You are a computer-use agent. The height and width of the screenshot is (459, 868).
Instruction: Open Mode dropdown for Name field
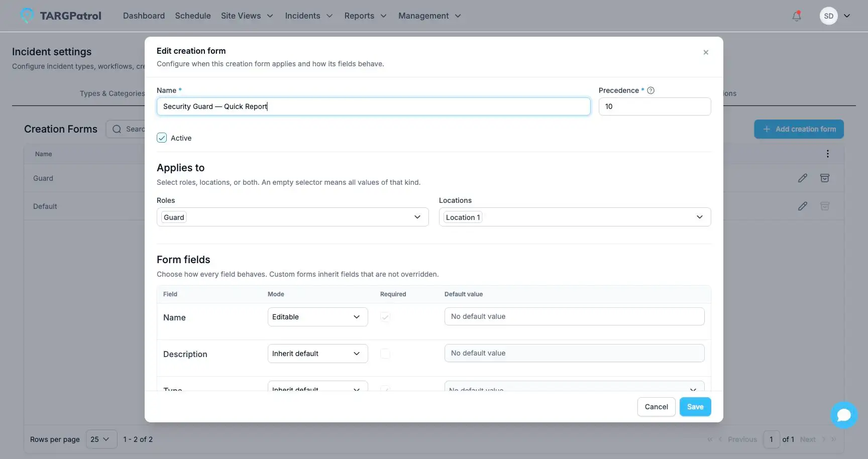pos(317,317)
